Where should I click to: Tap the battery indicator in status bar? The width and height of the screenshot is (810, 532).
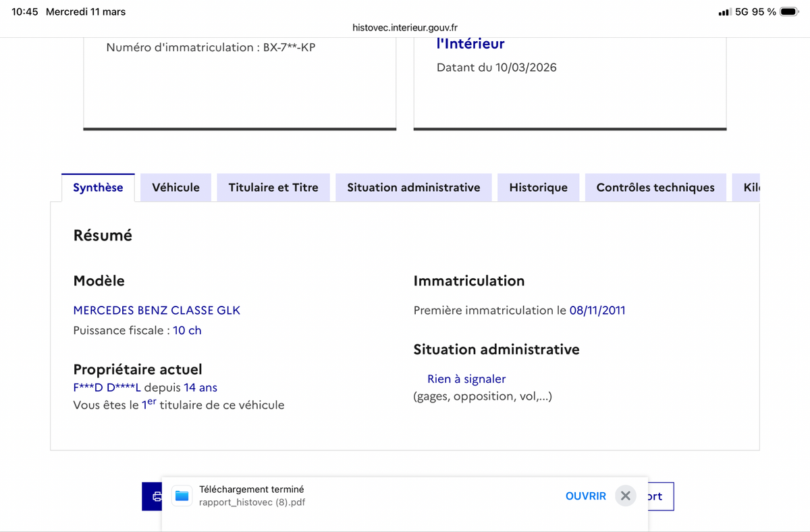point(789,12)
